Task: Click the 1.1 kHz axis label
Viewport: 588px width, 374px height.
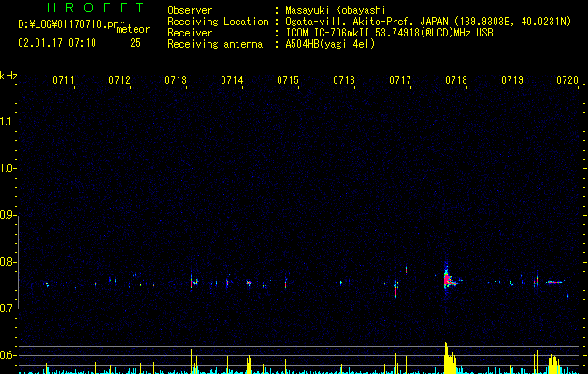Action: coord(7,122)
